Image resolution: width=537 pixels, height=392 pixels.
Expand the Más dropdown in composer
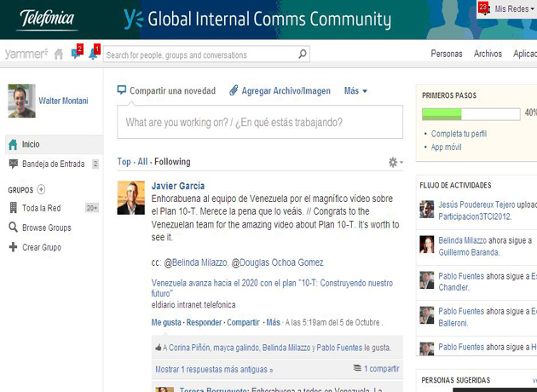pyautogui.click(x=355, y=90)
